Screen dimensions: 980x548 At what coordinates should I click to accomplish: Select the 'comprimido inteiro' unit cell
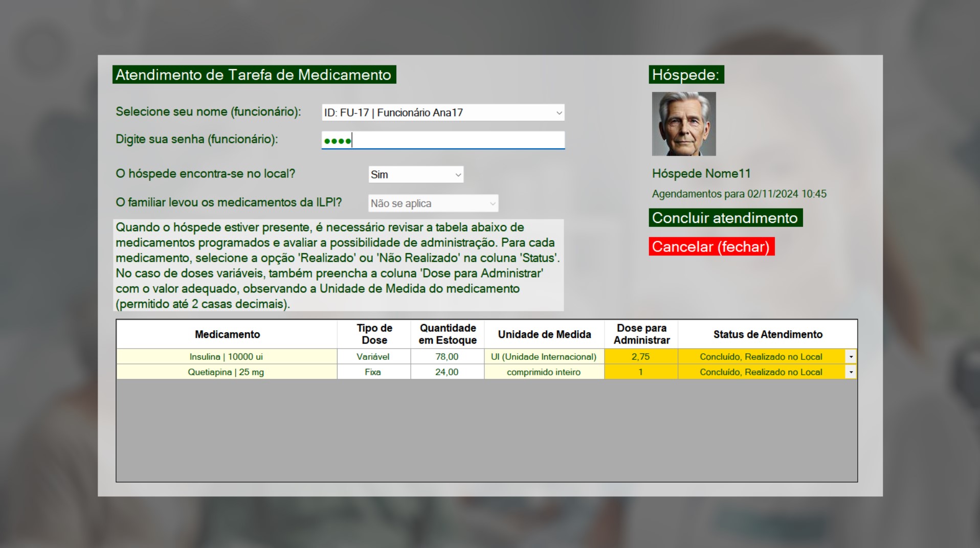543,372
